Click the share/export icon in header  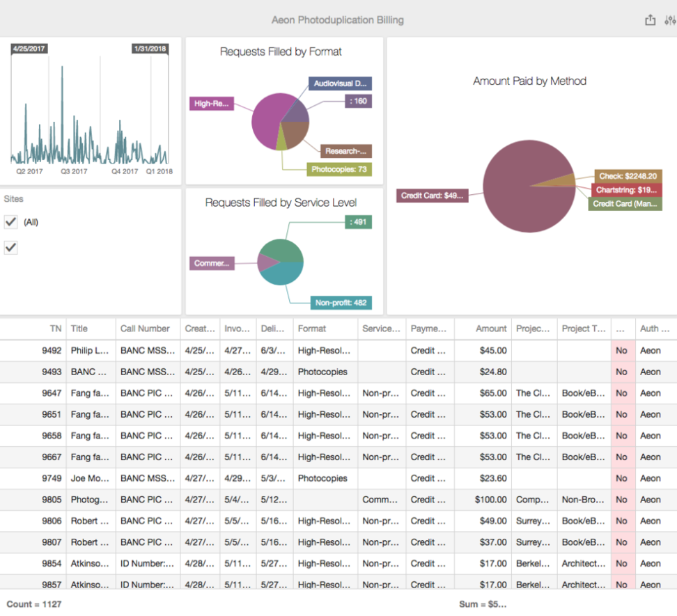650,20
